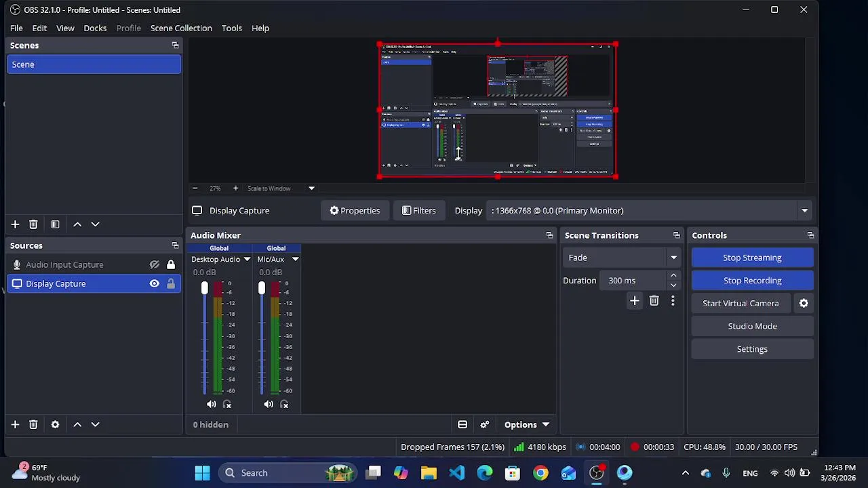Move source down arrow in Sources toolbar

pos(96,424)
